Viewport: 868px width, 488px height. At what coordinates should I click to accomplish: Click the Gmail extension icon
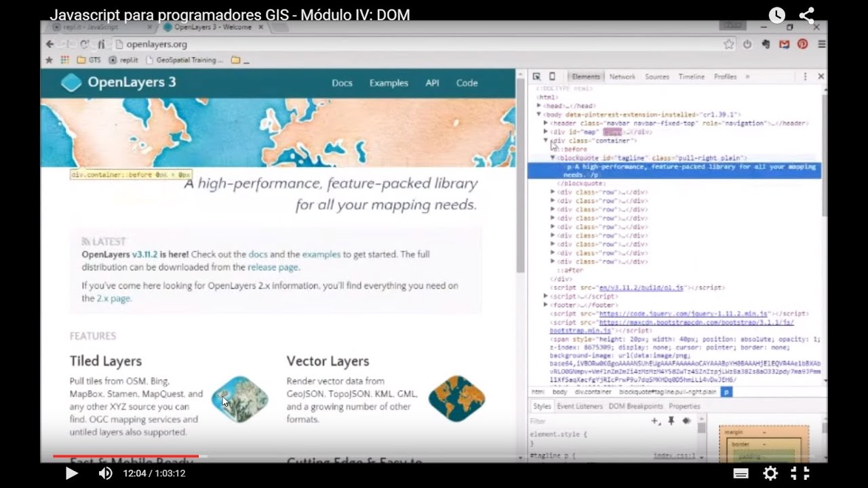pos(785,44)
